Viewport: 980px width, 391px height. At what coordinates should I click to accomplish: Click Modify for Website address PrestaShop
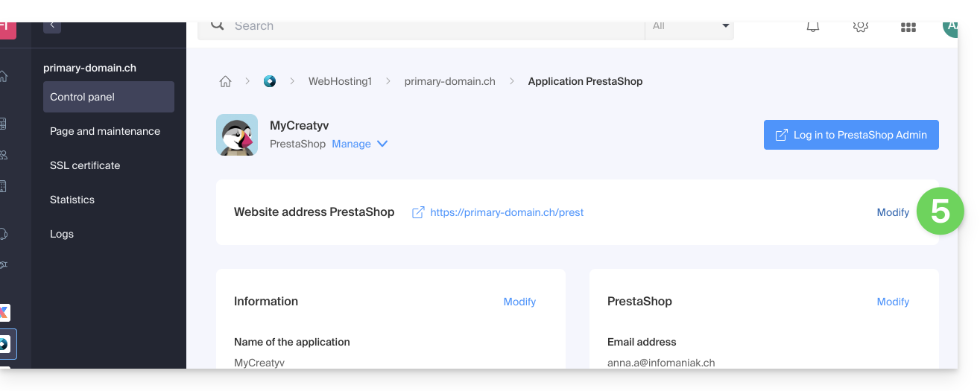(x=893, y=212)
